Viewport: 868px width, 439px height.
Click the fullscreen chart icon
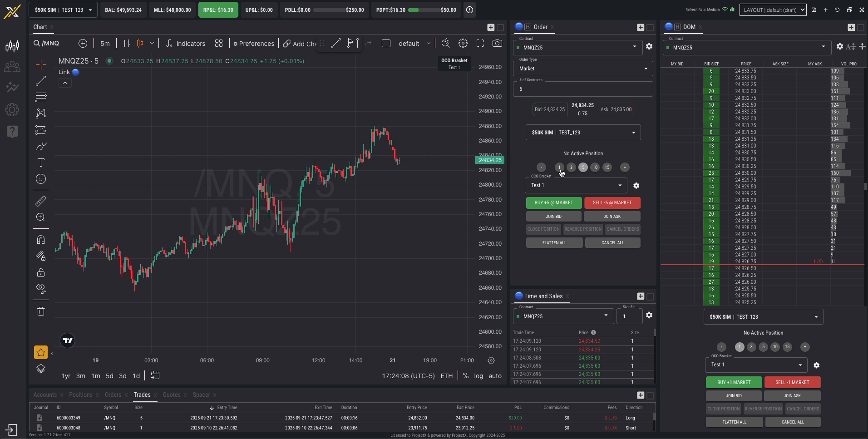(480, 44)
